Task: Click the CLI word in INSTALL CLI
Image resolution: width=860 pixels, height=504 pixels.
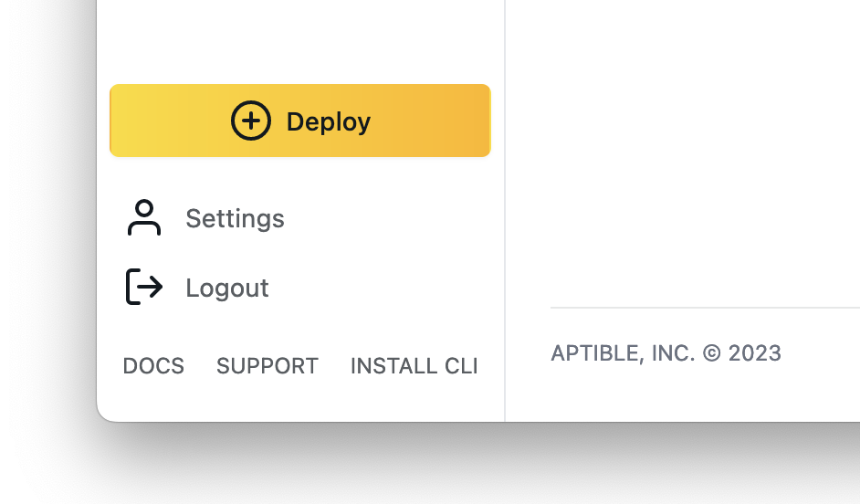Action: point(461,366)
